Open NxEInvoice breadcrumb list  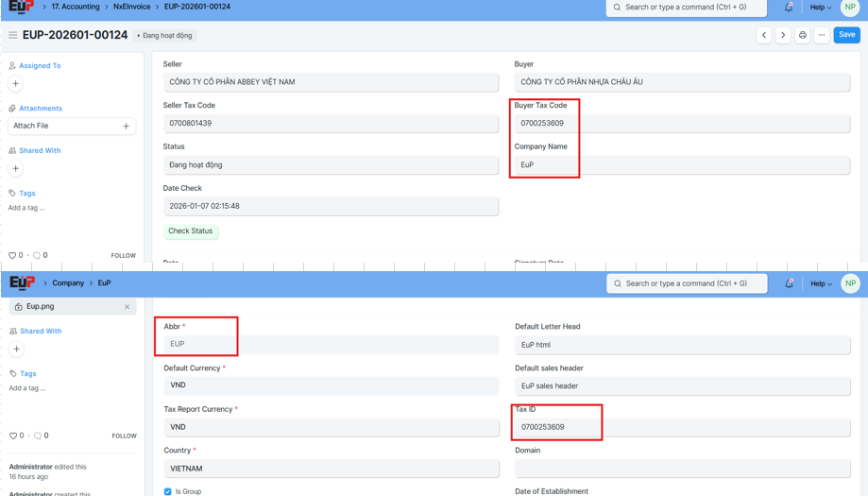131,7
